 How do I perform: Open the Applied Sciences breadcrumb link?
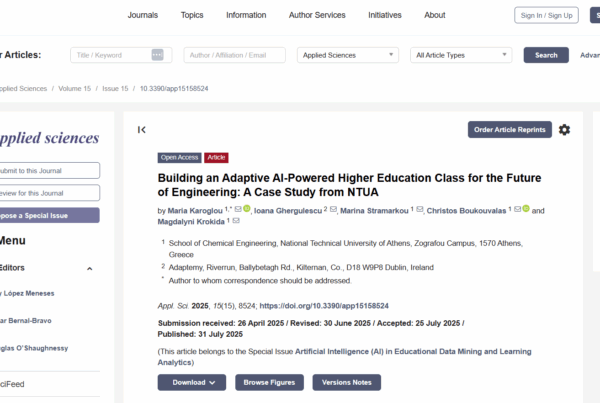(23, 88)
